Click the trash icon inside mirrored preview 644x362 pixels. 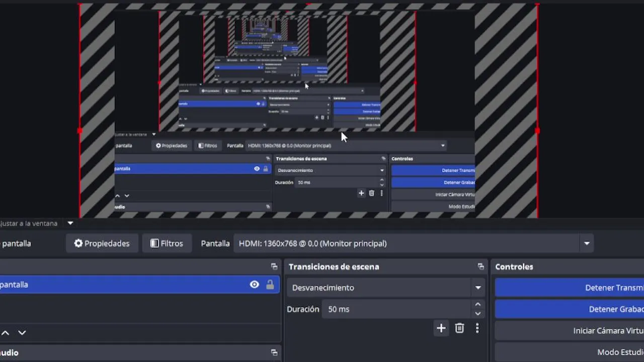click(372, 193)
